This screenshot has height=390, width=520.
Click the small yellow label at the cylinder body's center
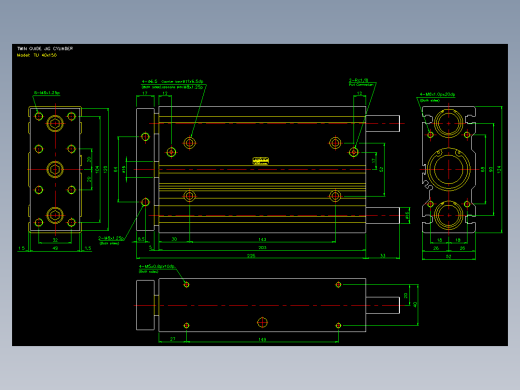(x=261, y=161)
